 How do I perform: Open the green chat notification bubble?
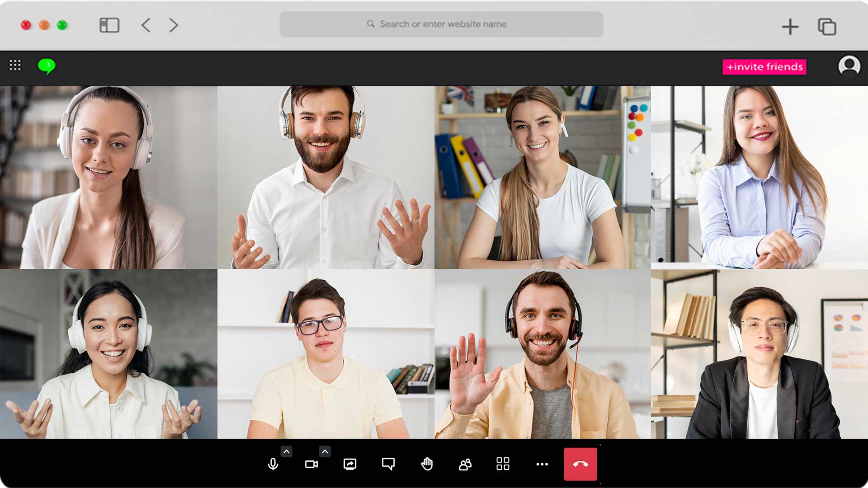pyautogui.click(x=46, y=66)
